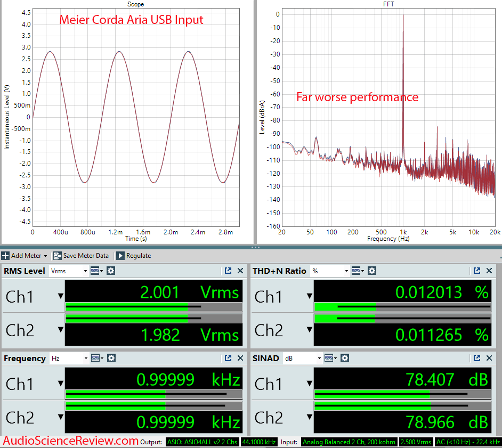
Task: Click the Regulate button
Action: 134,256
